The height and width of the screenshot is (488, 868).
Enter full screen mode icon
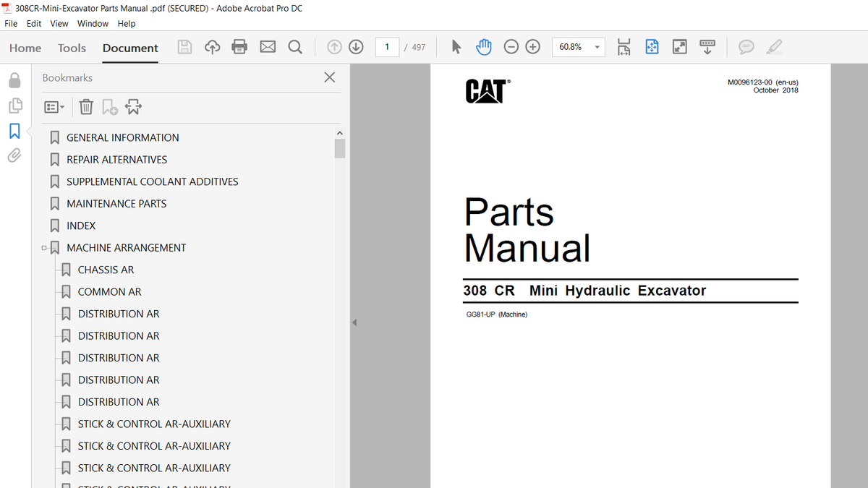679,47
